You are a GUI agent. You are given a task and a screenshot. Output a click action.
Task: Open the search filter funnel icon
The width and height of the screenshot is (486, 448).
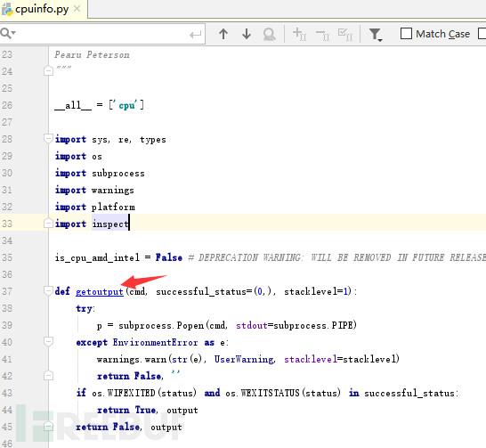coord(376,34)
